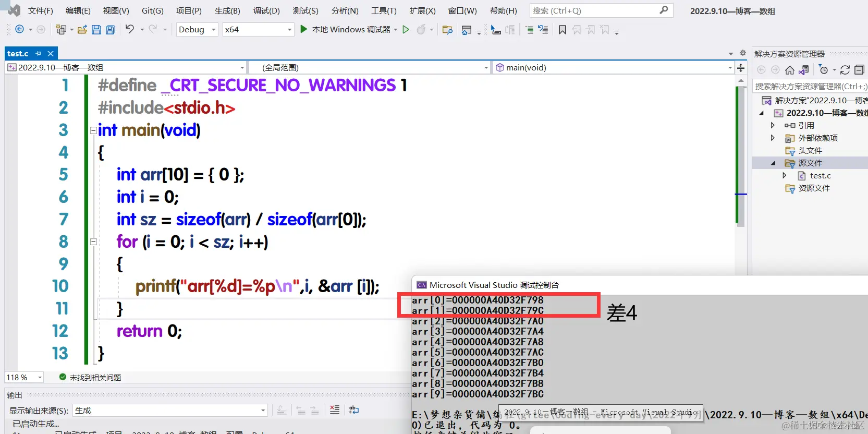Viewport: 868px width, 434px height.
Task: Select the 资源文件 folder in Solution Explorer
Action: click(814, 188)
